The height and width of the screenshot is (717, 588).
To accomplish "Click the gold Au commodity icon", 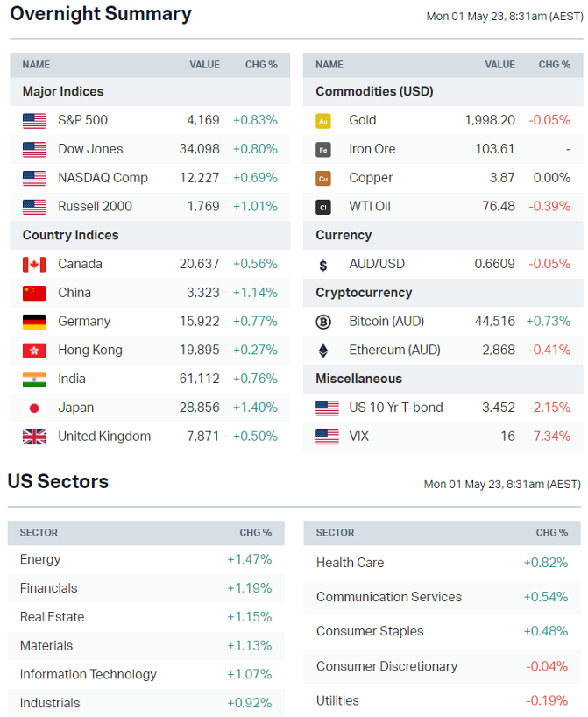I will (323, 121).
